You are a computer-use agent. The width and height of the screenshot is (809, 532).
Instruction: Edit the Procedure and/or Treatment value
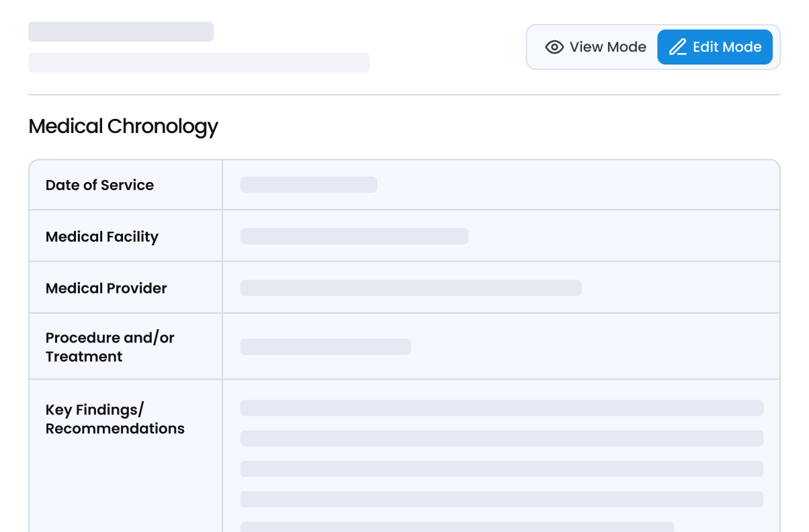pos(325,347)
